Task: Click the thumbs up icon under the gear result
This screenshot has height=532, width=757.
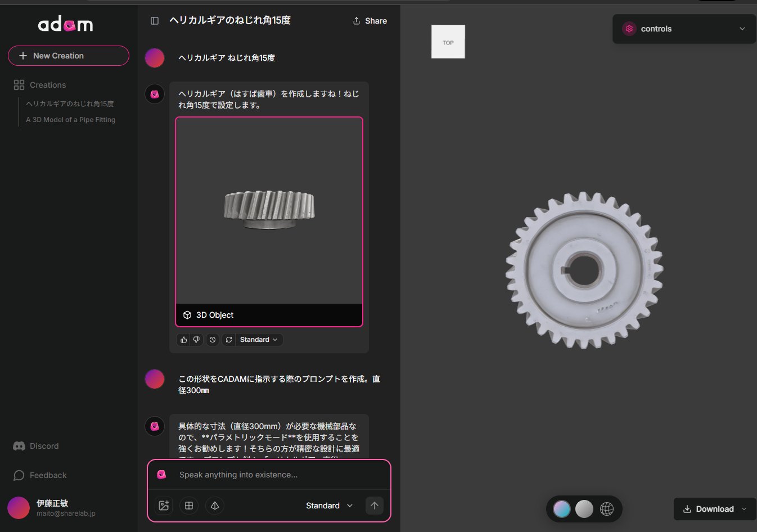Action: click(183, 340)
